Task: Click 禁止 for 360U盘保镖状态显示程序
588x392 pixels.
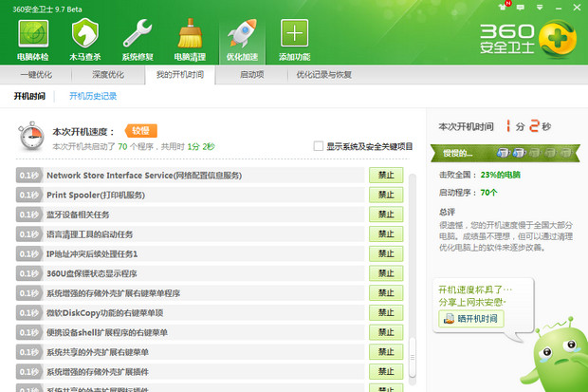Action: click(385, 273)
